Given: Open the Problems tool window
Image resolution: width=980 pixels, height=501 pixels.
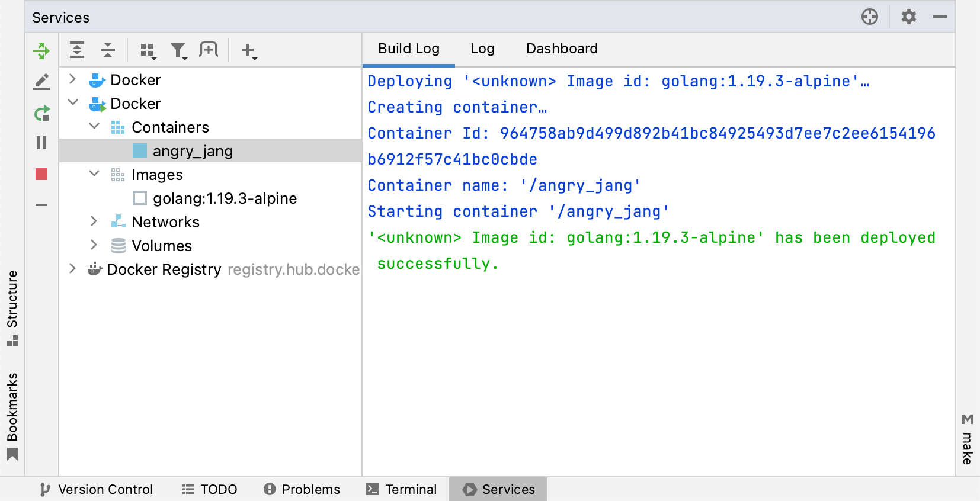Looking at the screenshot, I should 302,489.
